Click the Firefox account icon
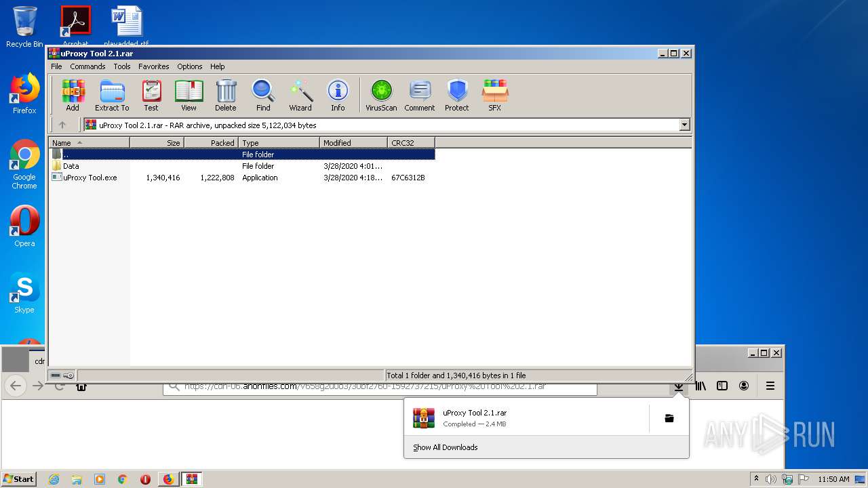Viewport: 868px width, 488px height. click(x=744, y=386)
